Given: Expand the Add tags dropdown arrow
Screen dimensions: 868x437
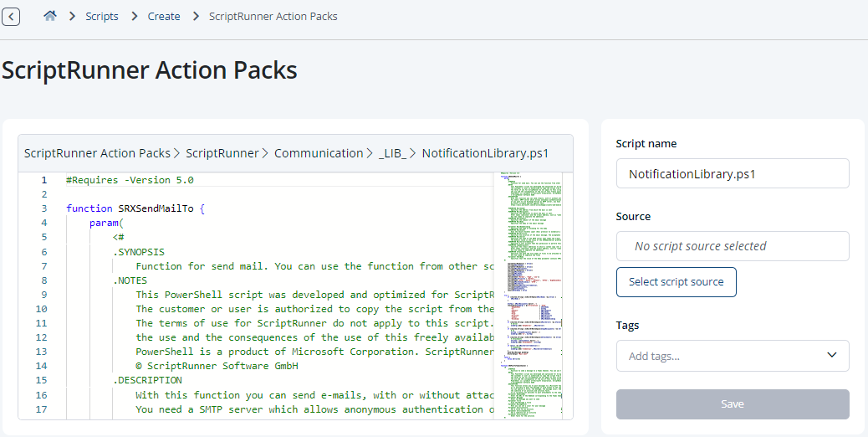Looking at the screenshot, I should (832, 355).
